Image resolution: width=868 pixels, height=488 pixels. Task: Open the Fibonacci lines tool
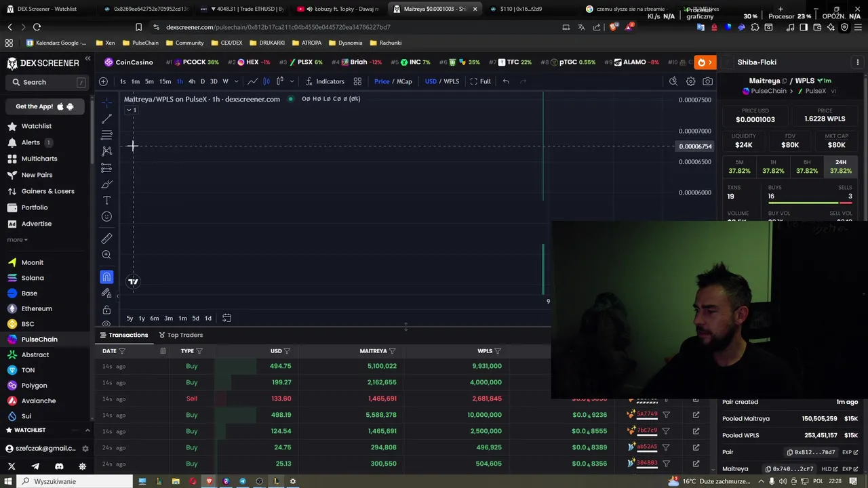[x=106, y=135]
